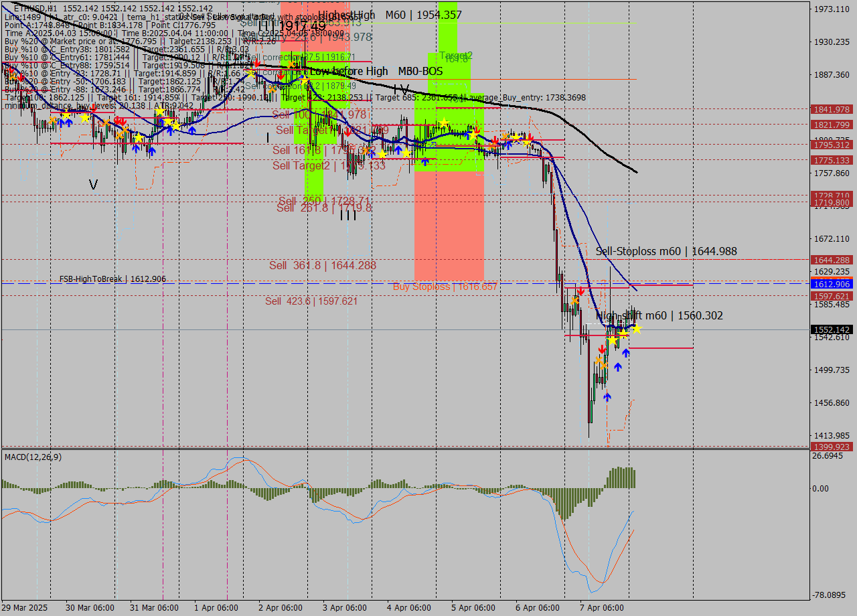857x616 pixels.
Task: Select the High shift m60 | 1560.302 label
Action: [659, 315]
